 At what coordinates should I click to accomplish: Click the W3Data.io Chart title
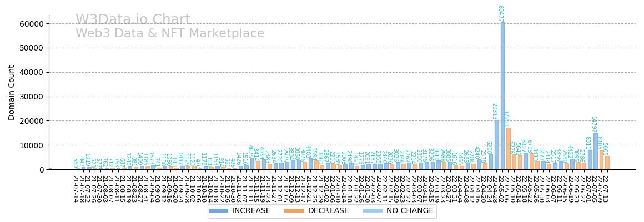[133, 20]
